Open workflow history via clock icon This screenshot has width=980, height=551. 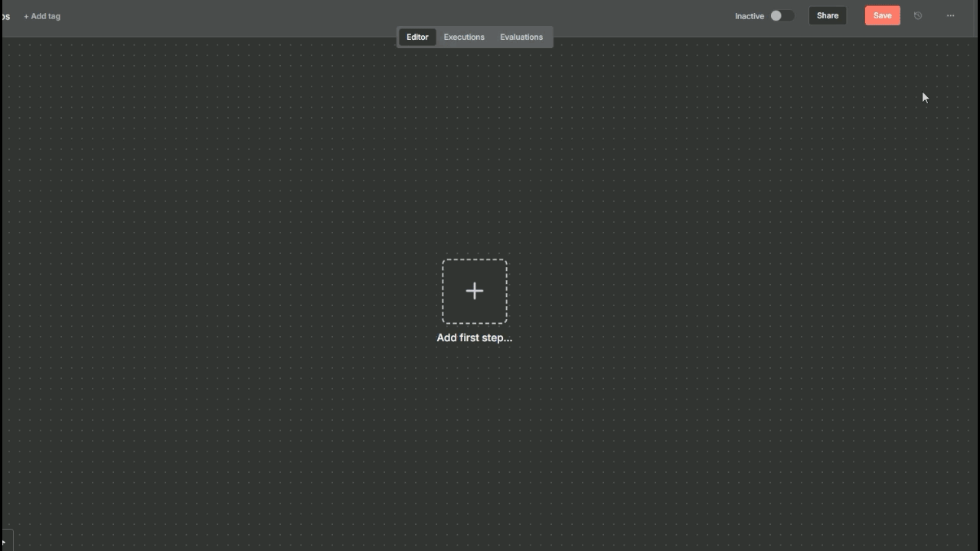coord(918,16)
